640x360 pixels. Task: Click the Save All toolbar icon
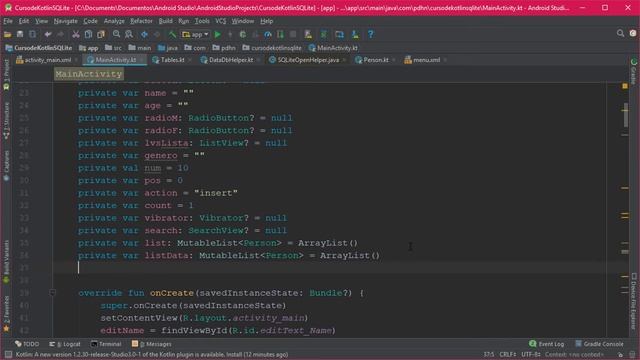click(20, 34)
